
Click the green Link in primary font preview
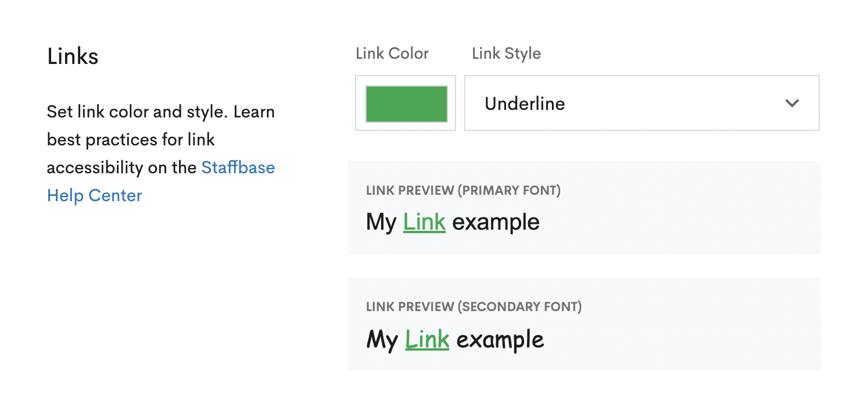tap(424, 222)
